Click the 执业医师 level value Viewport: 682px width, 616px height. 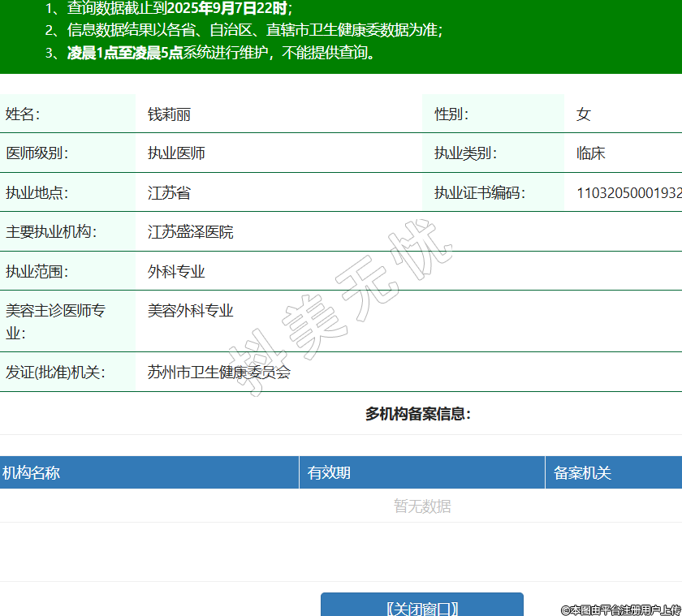click(176, 153)
